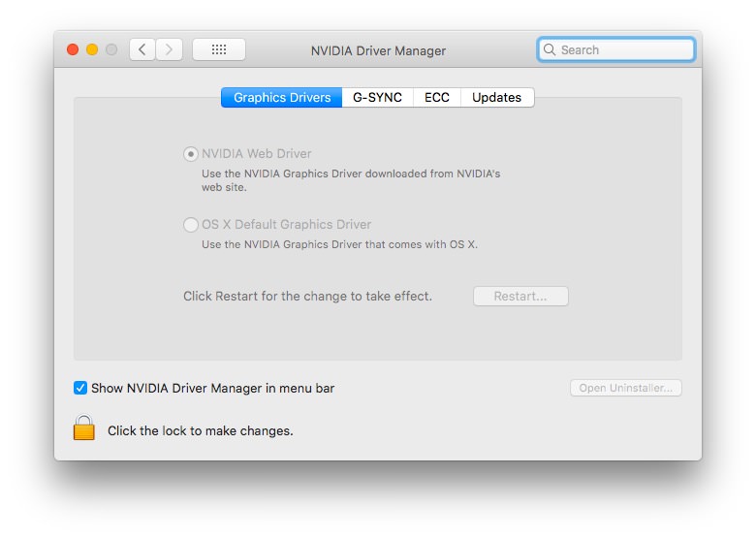Viewport: 756px width, 538px height.
Task: Switch to the ECC tab
Action: (x=437, y=97)
